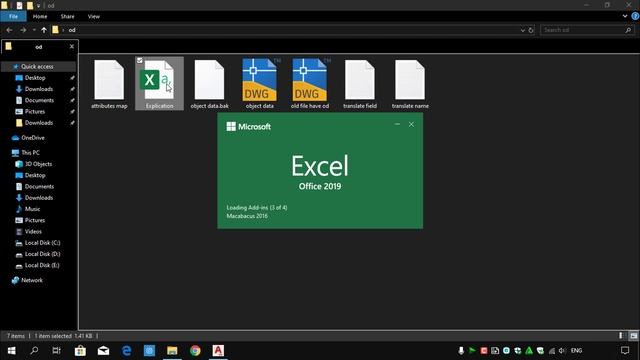Click the Search od field
This screenshot has width=640, height=360.
tap(588, 30)
